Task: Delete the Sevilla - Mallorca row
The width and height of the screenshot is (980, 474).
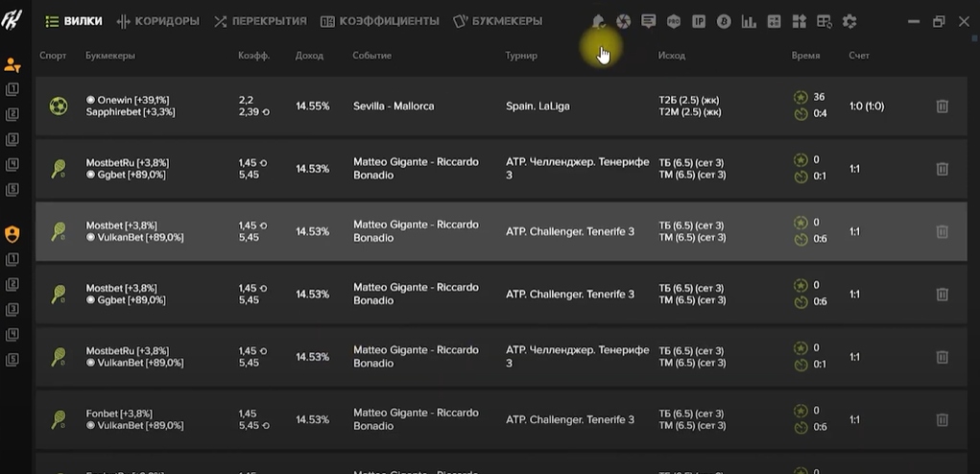Action: (943, 107)
